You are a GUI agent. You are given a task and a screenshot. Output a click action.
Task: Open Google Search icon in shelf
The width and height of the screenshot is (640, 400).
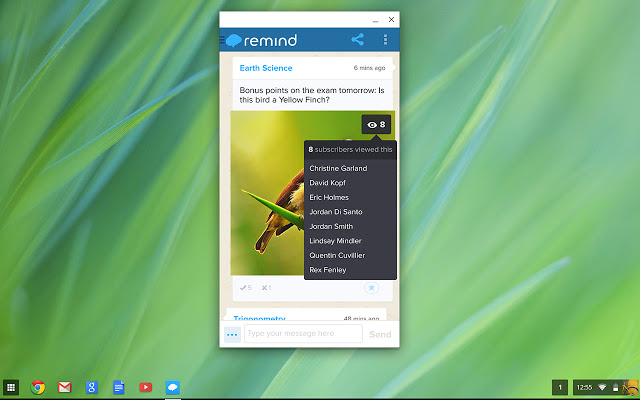[x=91, y=387]
